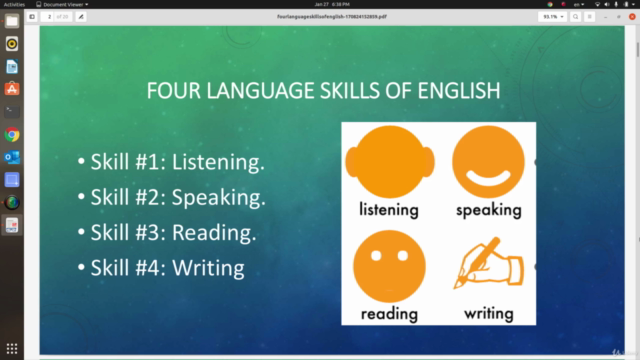Launch Rhythmbox from the dock

(12, 44)
